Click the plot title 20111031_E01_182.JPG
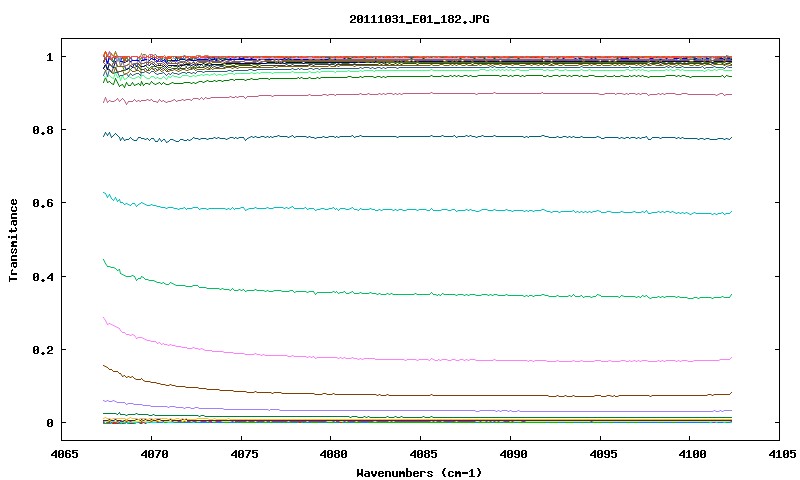800x480 pixels. click(419, 19)
